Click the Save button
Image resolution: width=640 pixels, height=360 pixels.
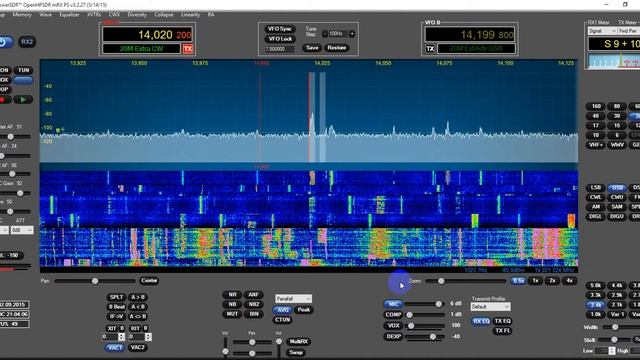[x=312, y=48]
